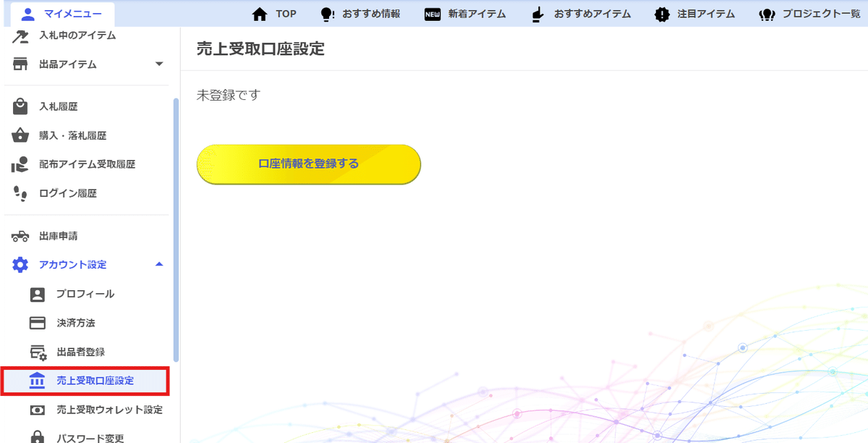This screenshot has width=868, height=443.
Task: Select アカウント設定 label in sidebar
Action: point(72,265)
